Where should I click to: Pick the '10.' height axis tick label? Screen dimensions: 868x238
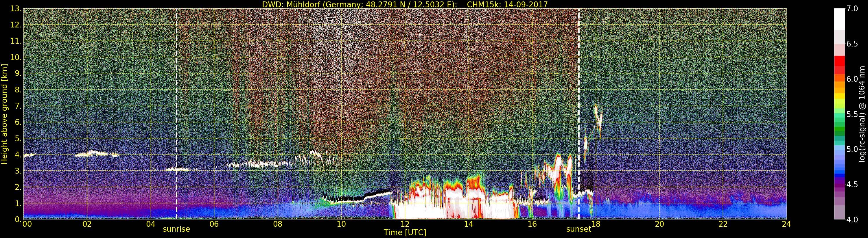point(16,57)
